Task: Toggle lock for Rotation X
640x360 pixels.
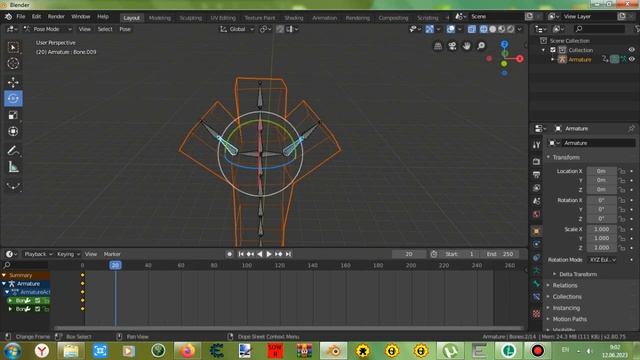Action: coord(622,200)
